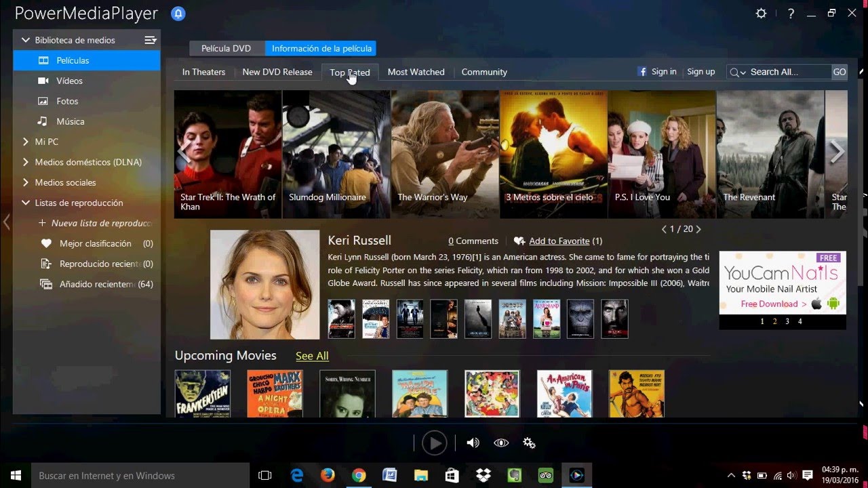Viewport: 868px width, 488px height.
Task: Click the Facebook Sign in link
Action: coord(657,71)
